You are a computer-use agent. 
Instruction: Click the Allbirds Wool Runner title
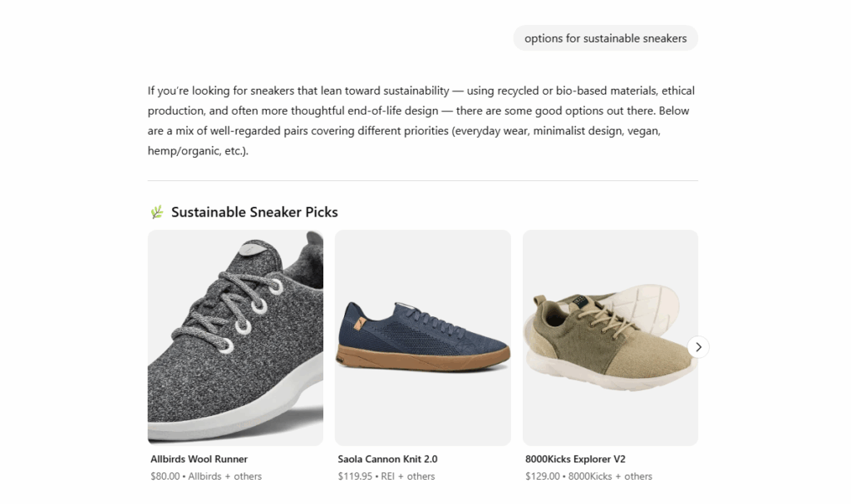[x=199, y=459]
